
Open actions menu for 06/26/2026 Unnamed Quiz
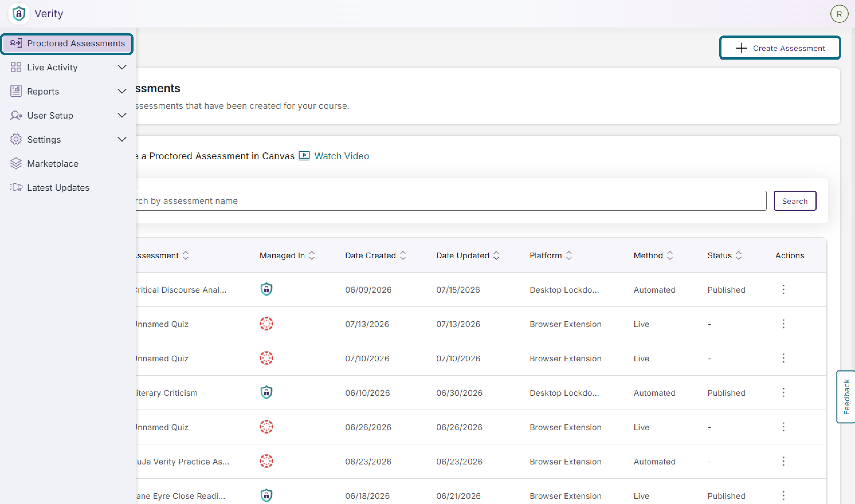click(783, 427)
